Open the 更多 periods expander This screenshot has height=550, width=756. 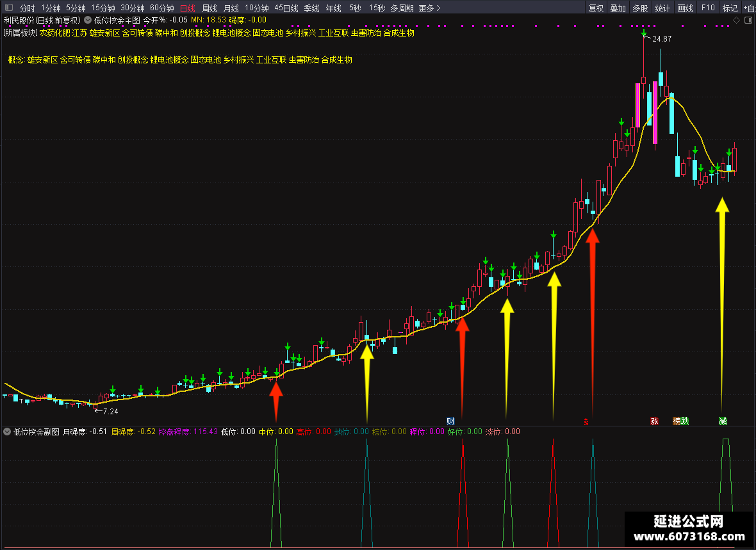click(430, 8)
